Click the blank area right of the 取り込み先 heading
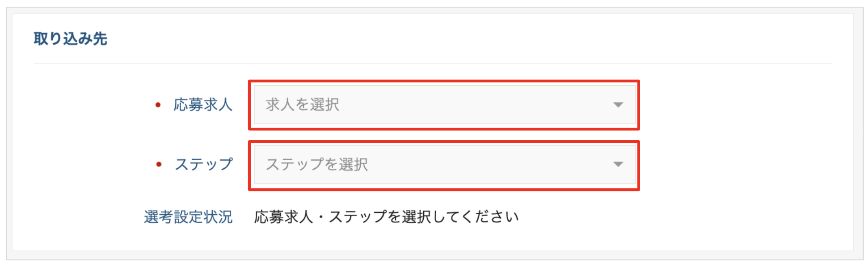868x266 pixels. (x=447, y=39)
